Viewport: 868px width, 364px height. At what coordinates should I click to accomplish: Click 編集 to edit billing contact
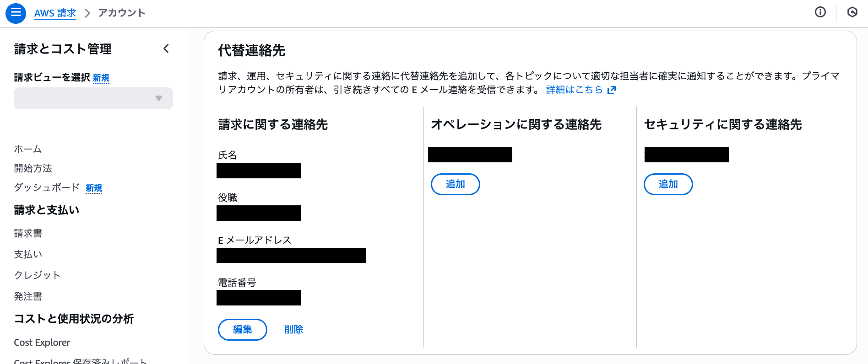coord(242,329)
